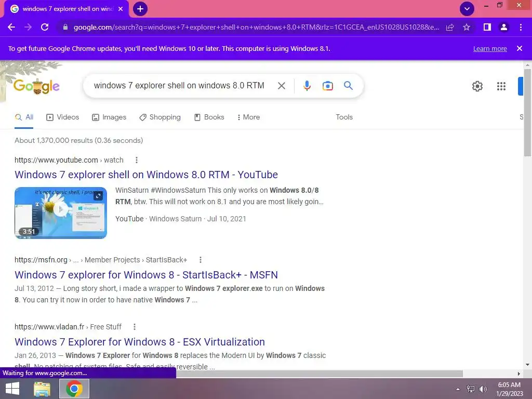Close the Google search tab
This screenshot has width=532, height=399.
click(121, 9)
